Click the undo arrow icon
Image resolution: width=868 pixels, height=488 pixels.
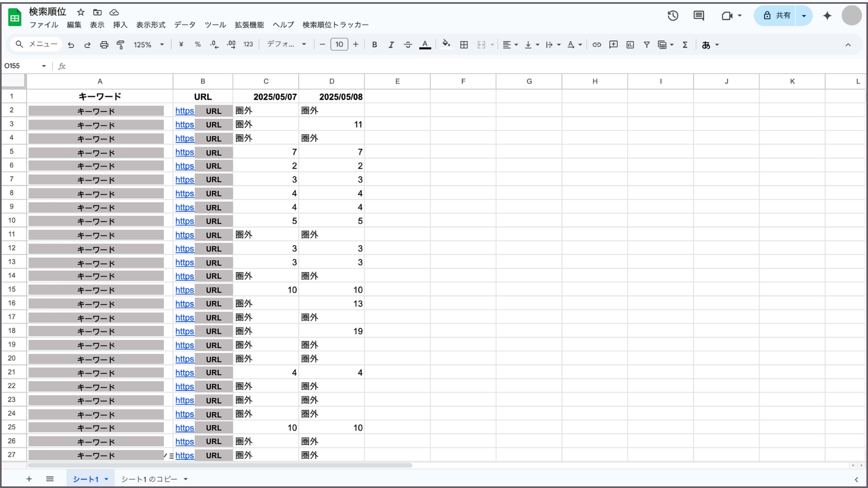[71, 45]
